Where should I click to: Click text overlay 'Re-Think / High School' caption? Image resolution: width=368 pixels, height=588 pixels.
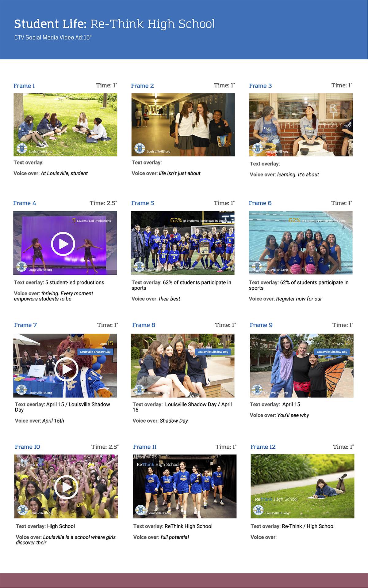308,526
